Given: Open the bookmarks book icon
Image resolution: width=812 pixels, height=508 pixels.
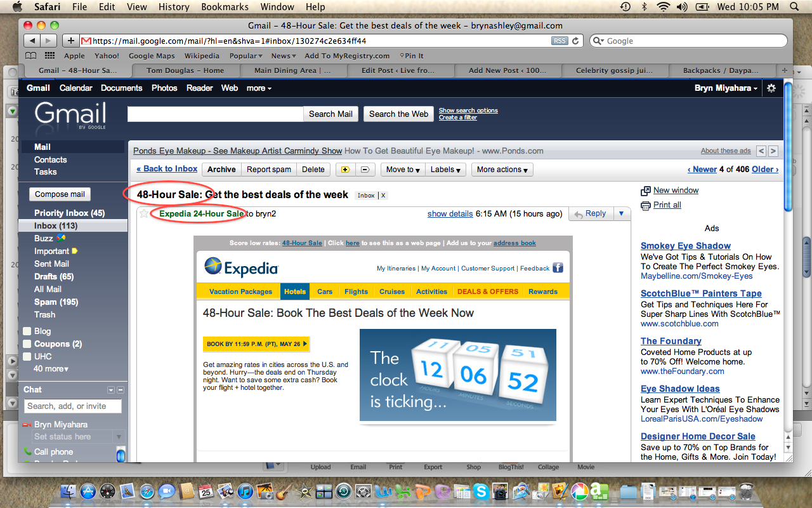Looking at the screenshot, I should click(32, 56).
